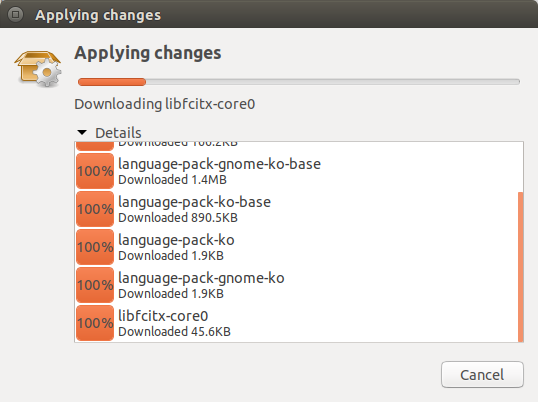Click the 'Downloaded 45.6KB' text
Image resolution: width=538 pixels, height=402 pixels.
pyautogui.click(x=175, y=332)
